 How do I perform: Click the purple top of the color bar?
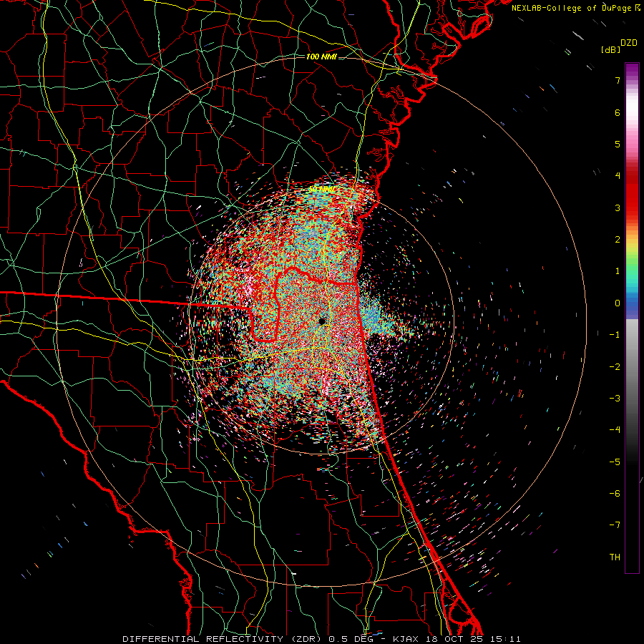[x=632, y=70]
